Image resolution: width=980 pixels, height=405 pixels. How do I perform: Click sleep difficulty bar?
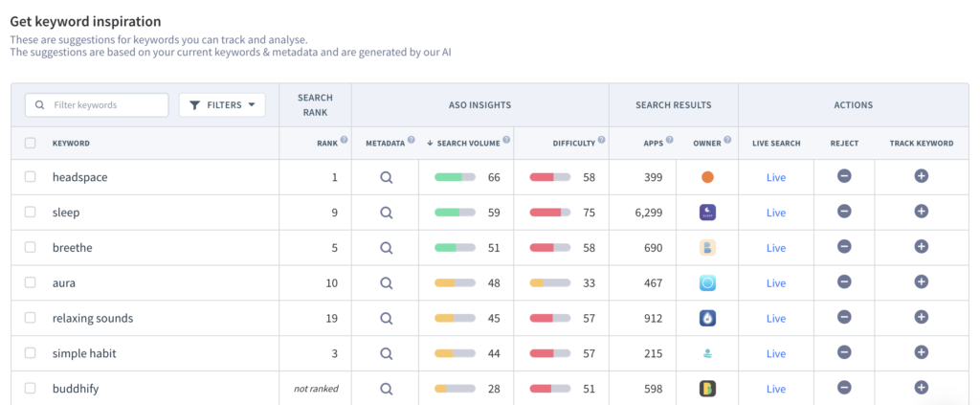pos(550,213)
